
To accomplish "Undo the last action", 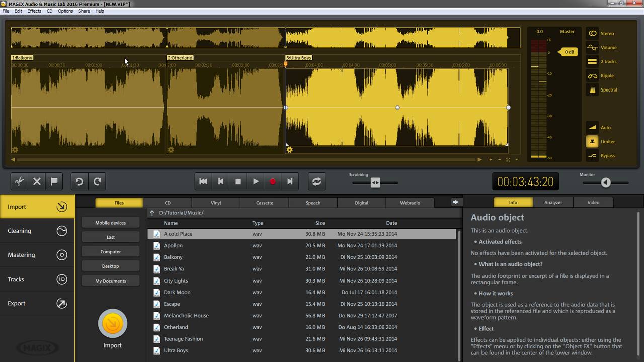I will [79, 182].
